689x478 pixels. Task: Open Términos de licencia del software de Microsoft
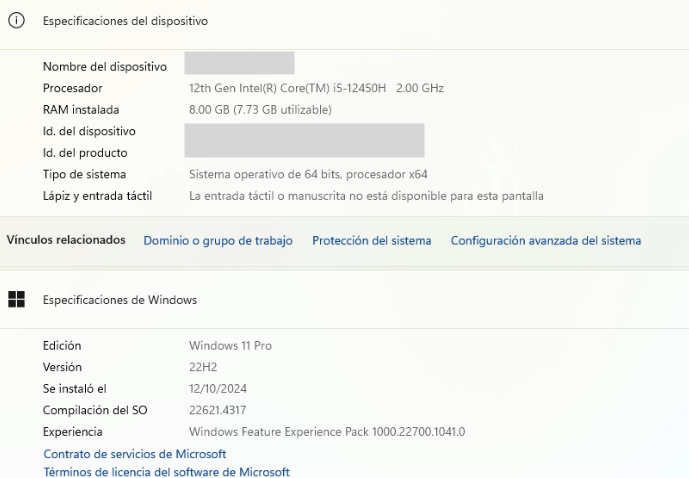(167, 472)
